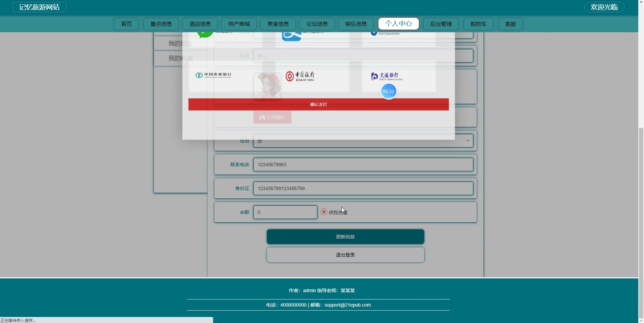Click the 点我充值 recharge link
The height and width of the screenshot is (323, 644).
338,213
